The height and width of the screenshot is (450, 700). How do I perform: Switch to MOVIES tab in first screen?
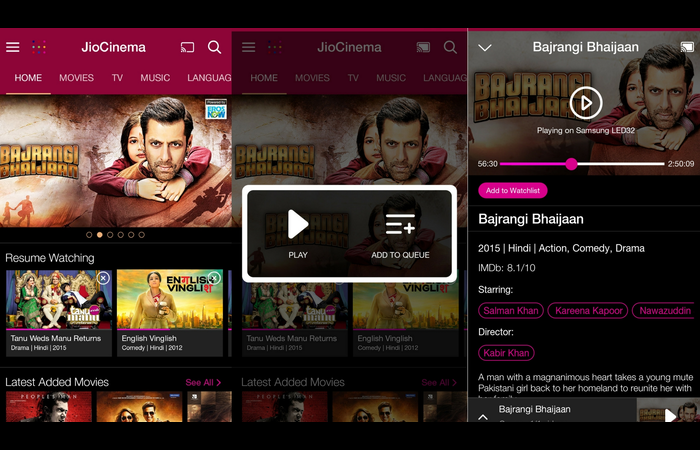[76, 78]
